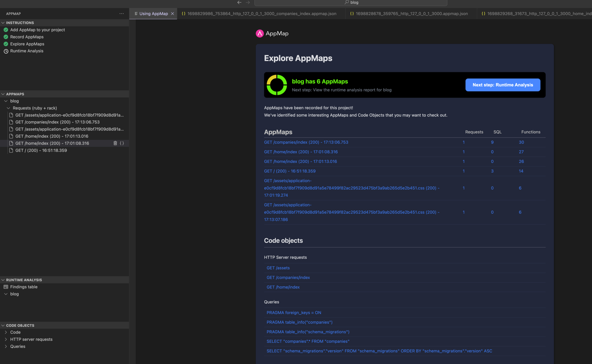Click the SQL column header
The image size is (592, 364).
497,132
